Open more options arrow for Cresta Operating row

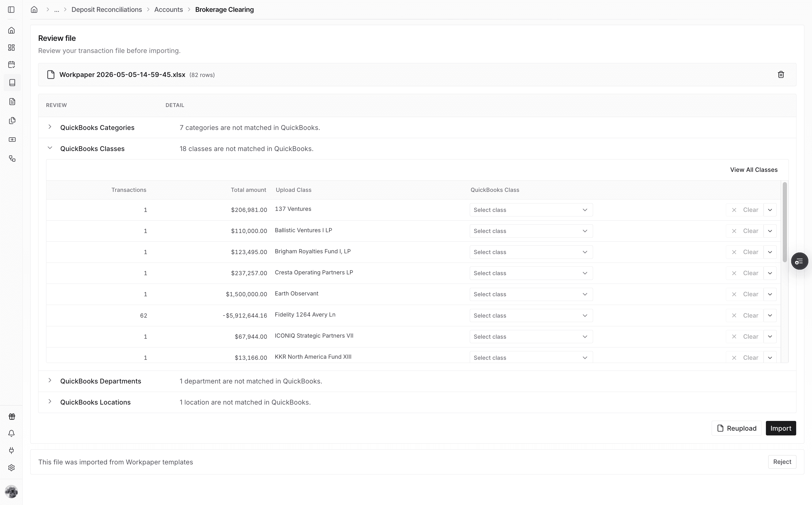pyautogui.click(x=770, y=273)
